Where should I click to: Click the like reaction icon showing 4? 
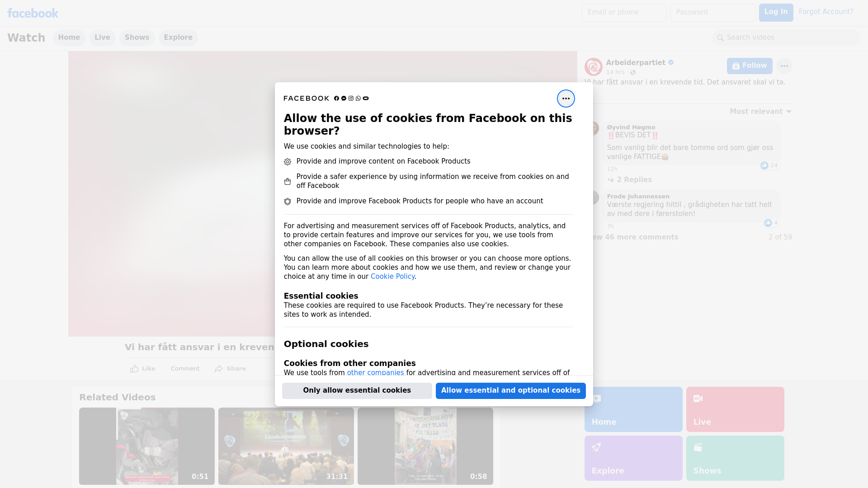tap(768, 223)
